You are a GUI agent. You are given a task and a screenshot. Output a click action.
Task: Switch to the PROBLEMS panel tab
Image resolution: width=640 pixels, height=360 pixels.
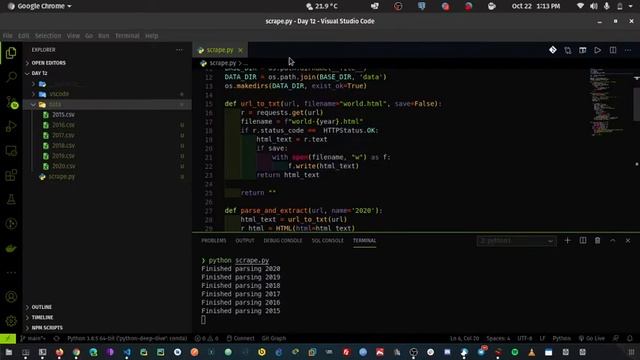(213, 240)
